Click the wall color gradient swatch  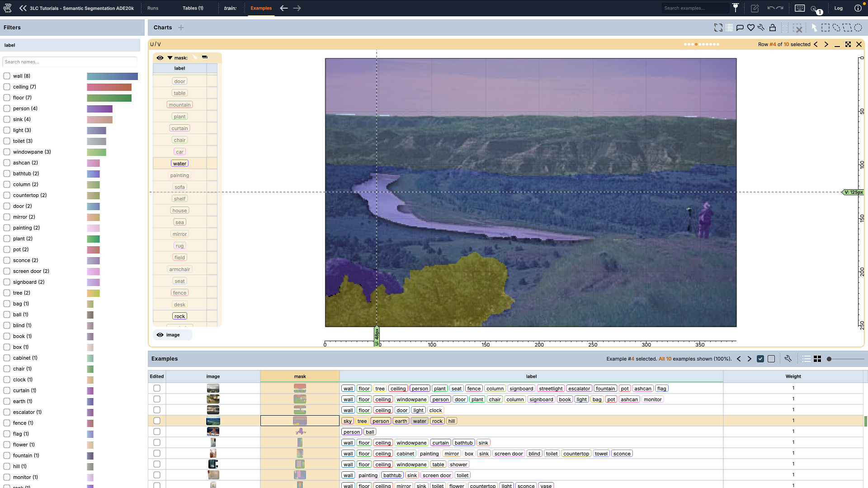pos(112,76)
